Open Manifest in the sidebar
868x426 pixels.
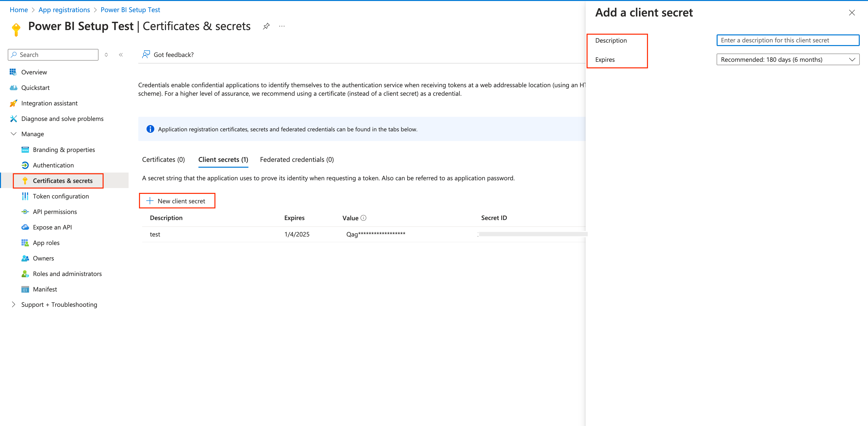click(x=45, y=289)
